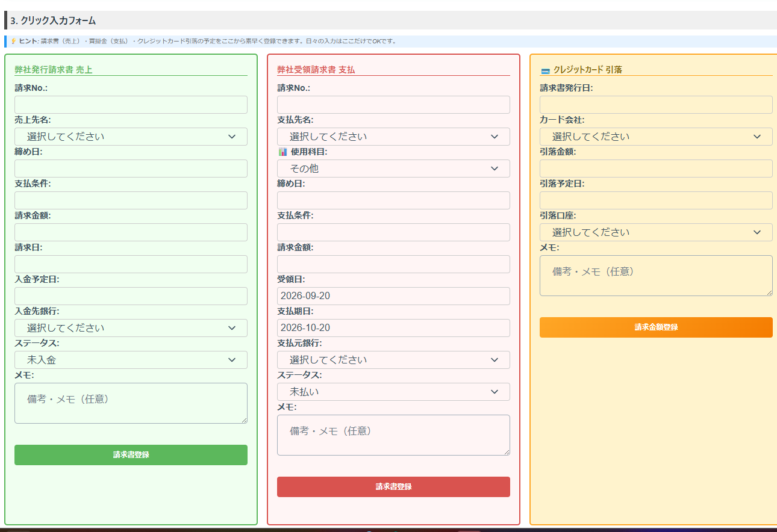This screenshot has height=532, width=777.
Task: Focus 請求No. field in the payment form
Action: coord(393,105)
